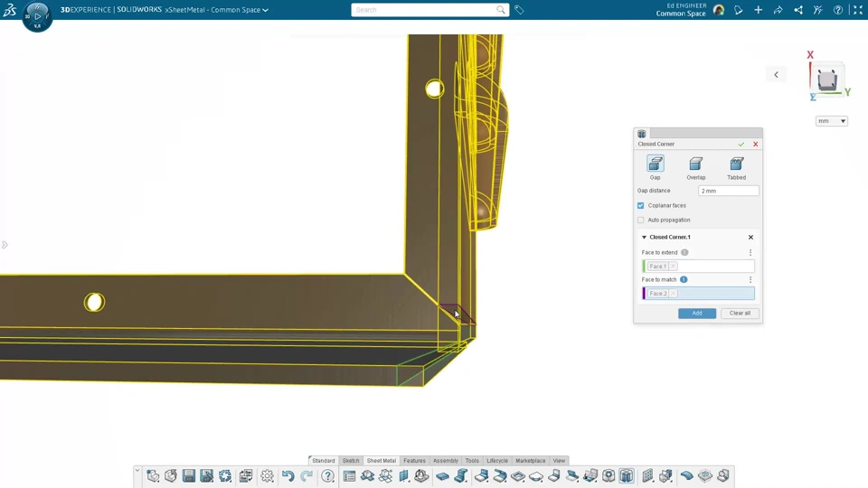Click the Save As icon in action bar
This screenshot has height=488, width=868.
pyautogui.click(x=207, y=476)
